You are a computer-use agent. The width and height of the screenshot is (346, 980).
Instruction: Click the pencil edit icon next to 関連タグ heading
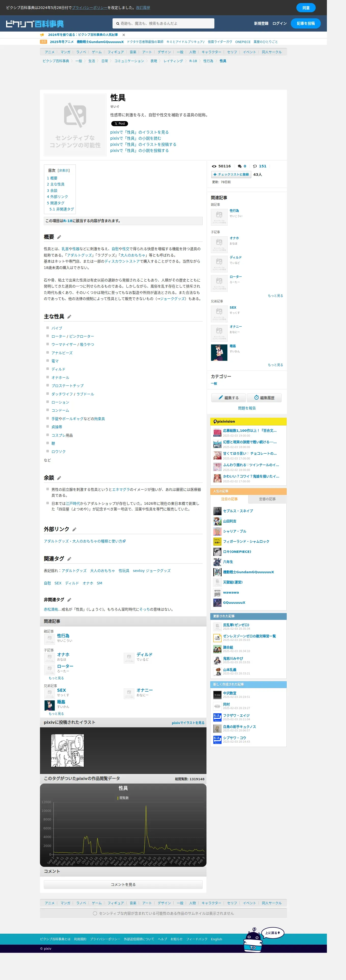tap(69, 559)
